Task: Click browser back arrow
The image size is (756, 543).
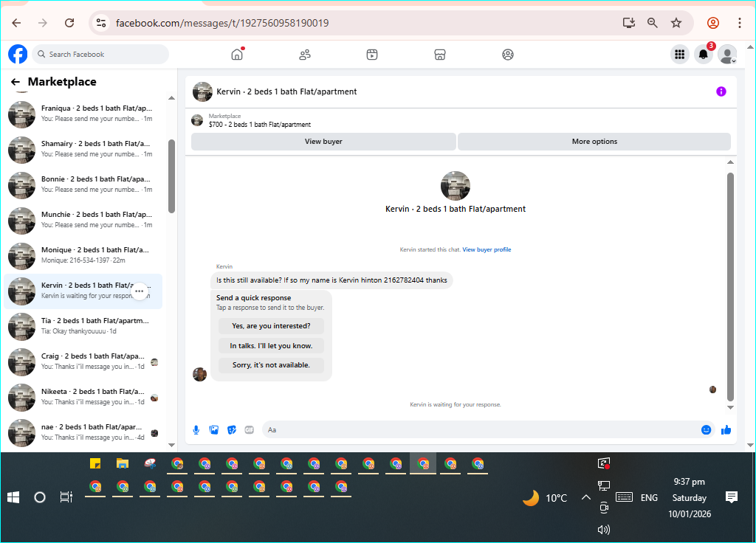Action: click(x=16, y=23)
